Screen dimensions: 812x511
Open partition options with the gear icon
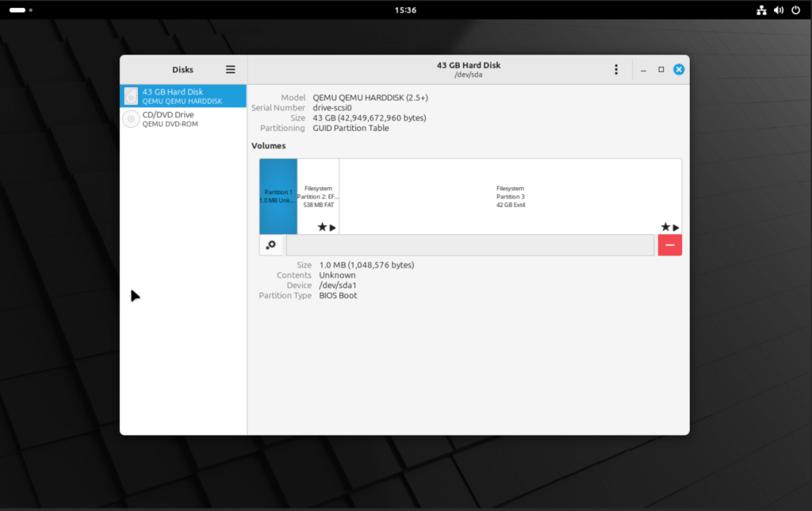(270, 244)
